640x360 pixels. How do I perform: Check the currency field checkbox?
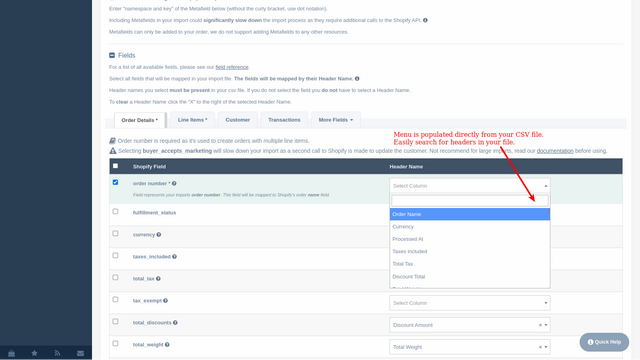pyautogui.click(x=116, y=233)
